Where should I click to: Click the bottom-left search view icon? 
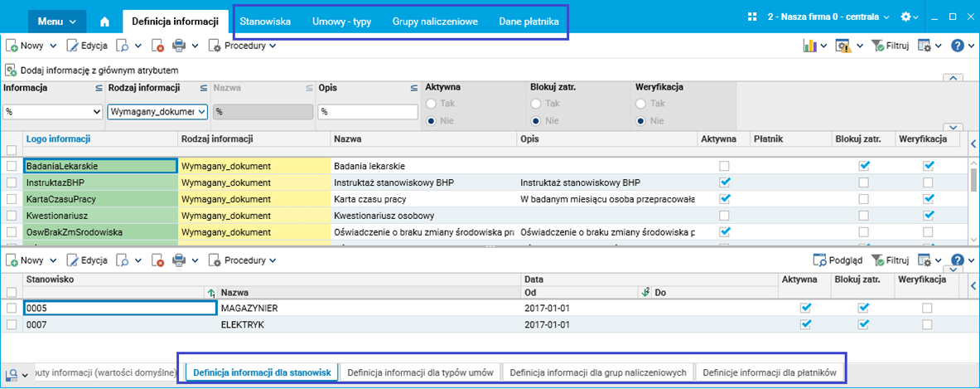tap(12, 373)
